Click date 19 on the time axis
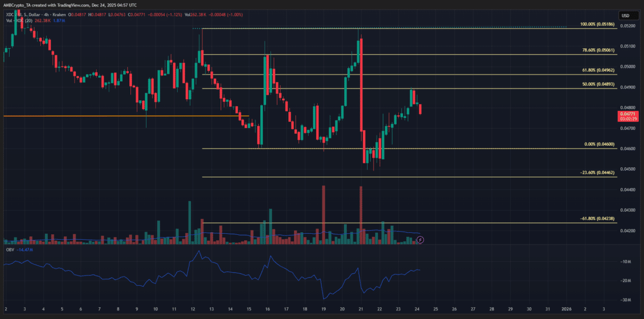 point(323,309)
